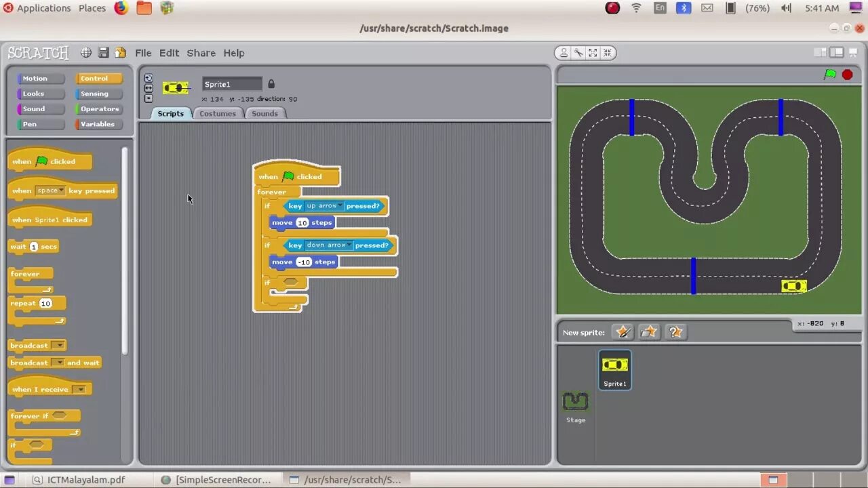This screenshot has height=488, width=868.
Task: Click the move -10 steps value field
Action: point(304,262)
